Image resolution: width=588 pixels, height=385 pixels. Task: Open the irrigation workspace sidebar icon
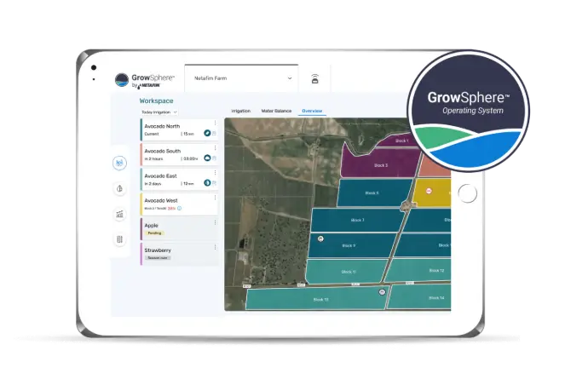119,163
